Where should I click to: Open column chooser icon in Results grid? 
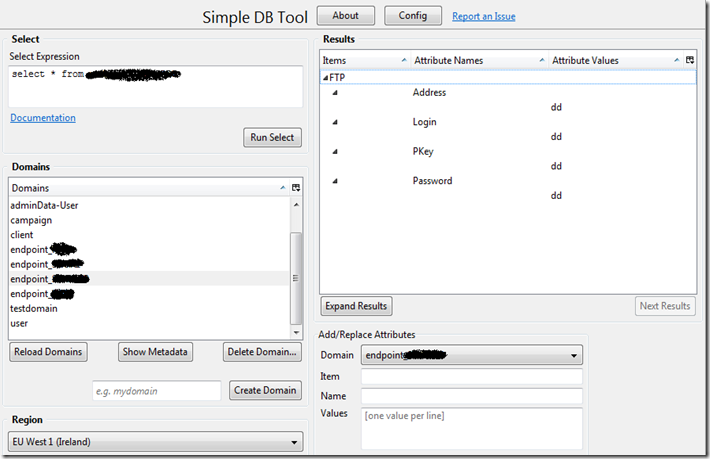pos(690,60)
